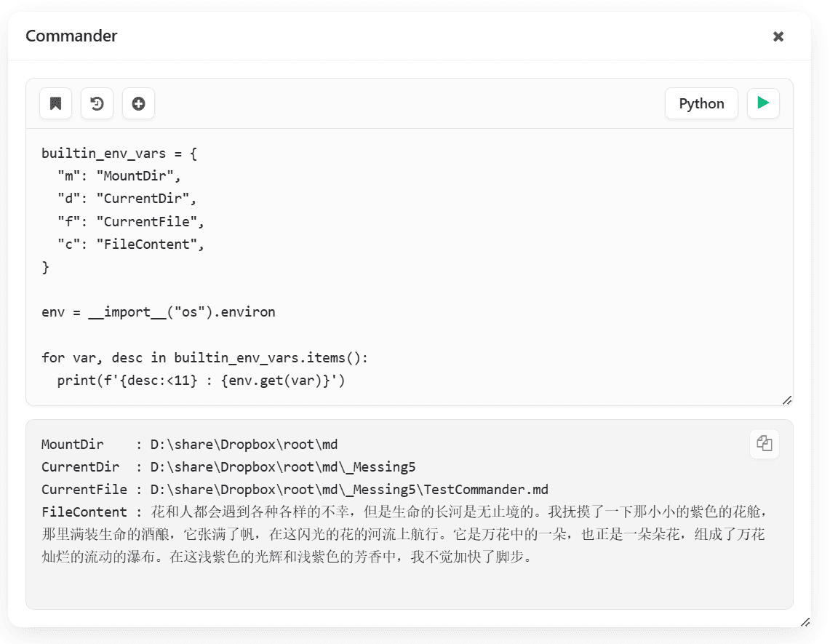This screenshot has height=644, width=830.
Task: Click the env = __import__ line
Action: (159, 312)
